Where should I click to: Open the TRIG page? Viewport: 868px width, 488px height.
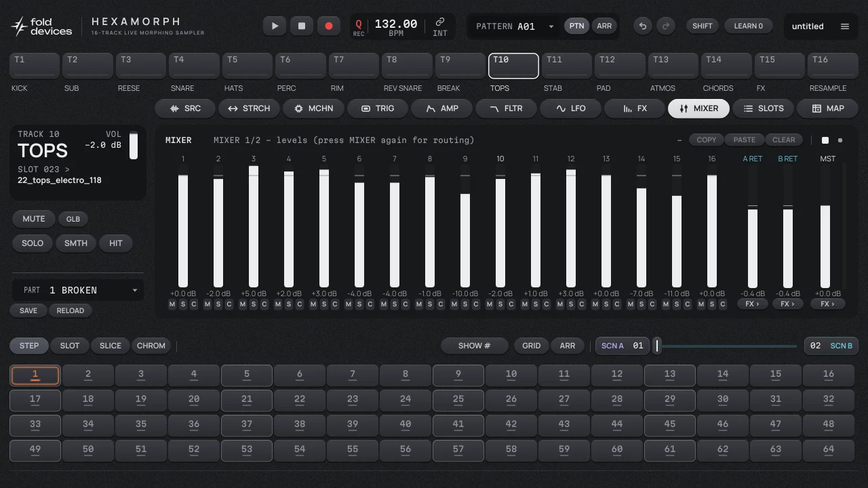[378, 108]
